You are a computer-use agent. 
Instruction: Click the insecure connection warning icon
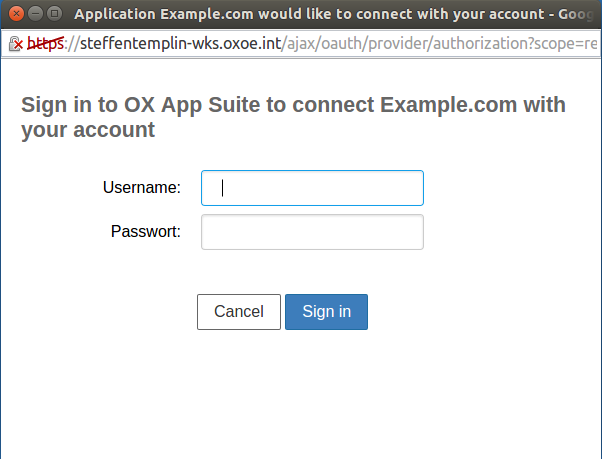point(17,43)
